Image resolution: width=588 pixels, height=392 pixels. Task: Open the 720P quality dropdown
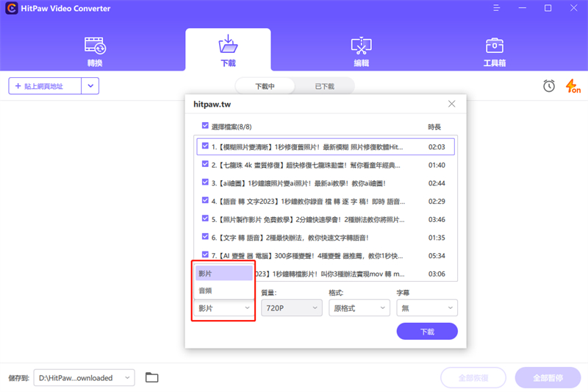pyautogui.click(x=291, y=308)
